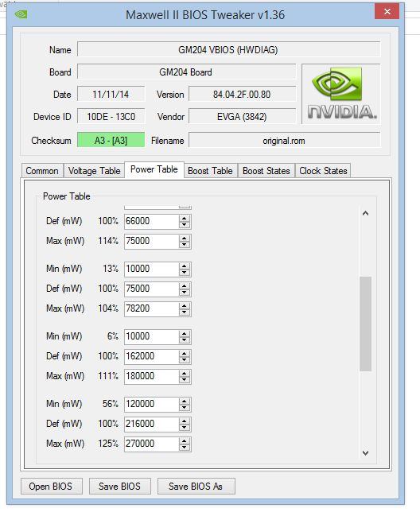Increase the Min 13% value with up arrow
Viewport: 420px width, 512px height.
point(185,266)
